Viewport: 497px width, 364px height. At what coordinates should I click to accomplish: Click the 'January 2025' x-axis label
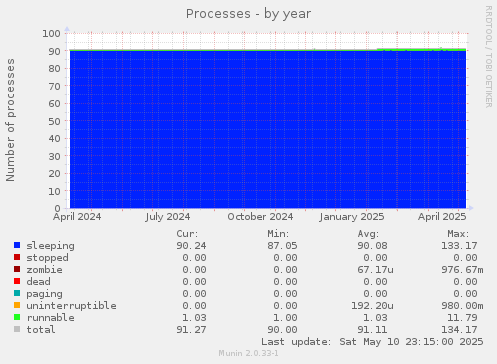[352, 217]
